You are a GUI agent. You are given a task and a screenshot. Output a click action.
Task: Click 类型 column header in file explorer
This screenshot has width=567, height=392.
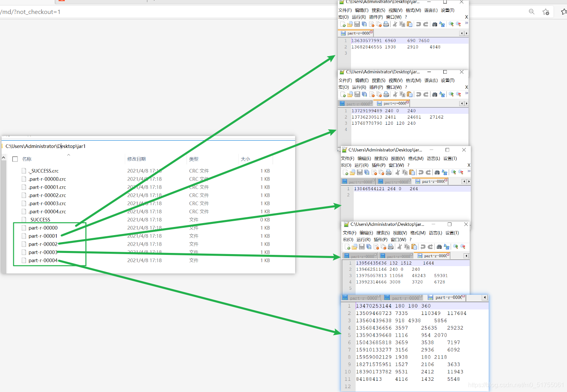[194, 159]
